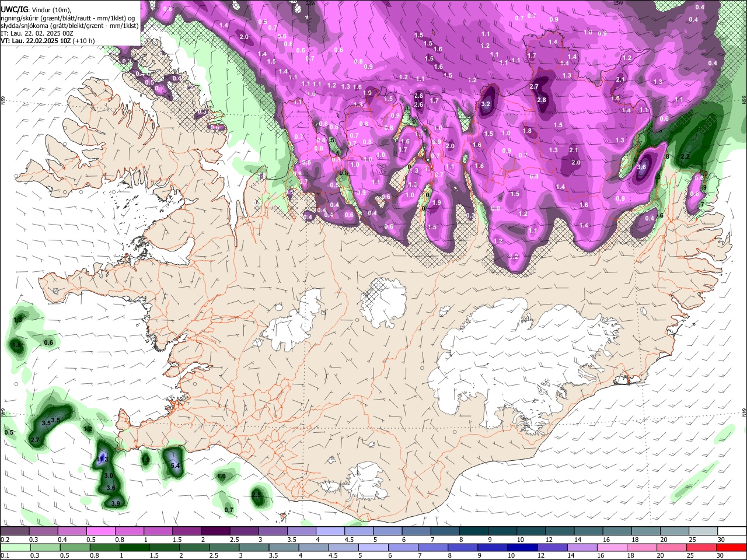Pick the deep blue 10 swatch in rain scale
The width and height of the screenshot is (747, 560).
522,547
